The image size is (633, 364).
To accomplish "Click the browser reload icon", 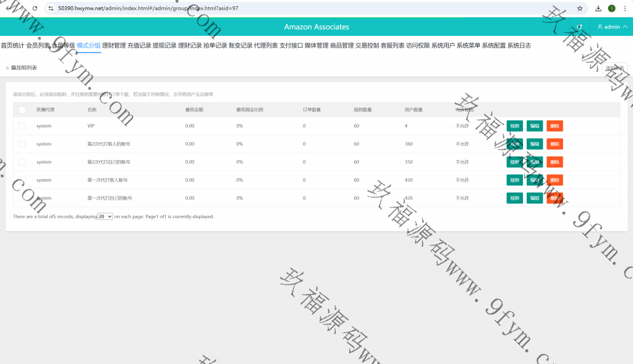I will click(x=35, y=8).
